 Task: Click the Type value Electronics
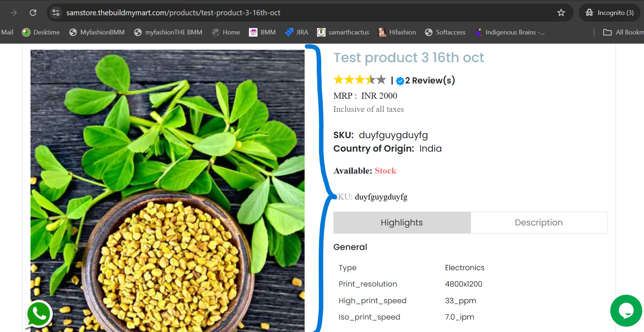tap(465, 268)
